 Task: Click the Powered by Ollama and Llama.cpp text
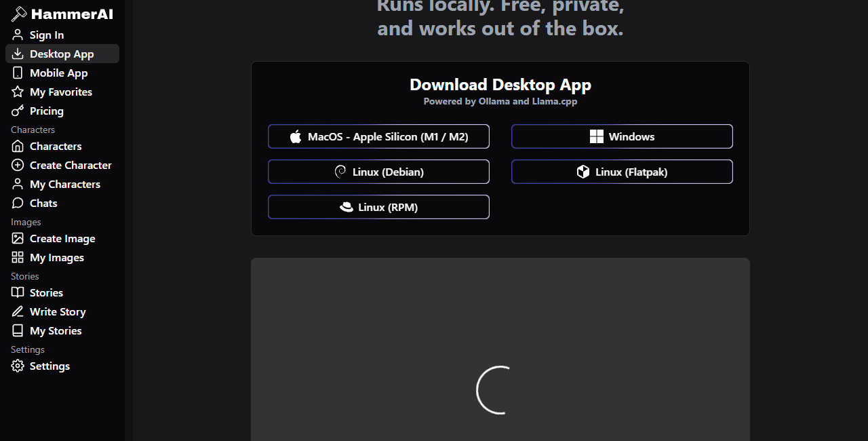pos(500,102)
